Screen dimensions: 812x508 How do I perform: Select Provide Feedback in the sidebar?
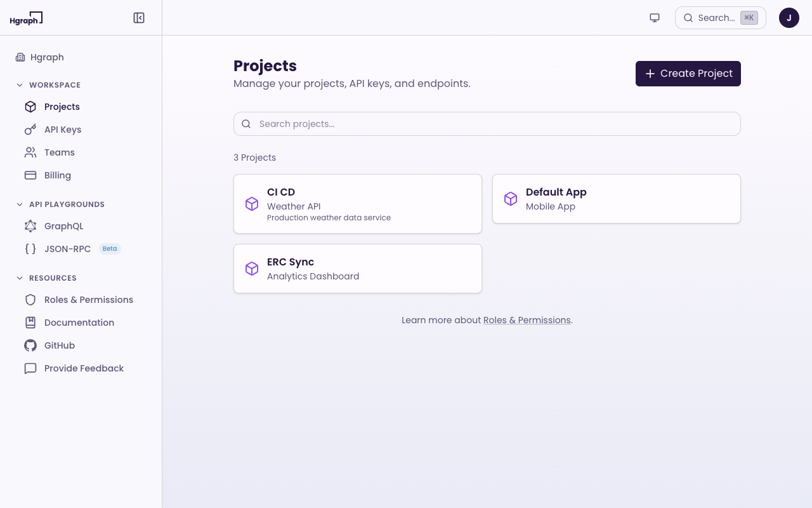tap(84, 368)
